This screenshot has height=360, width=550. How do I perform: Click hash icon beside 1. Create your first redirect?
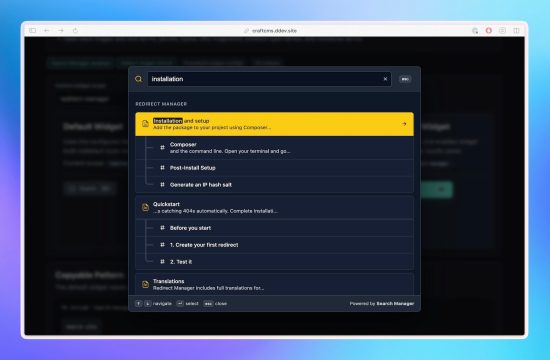click(x=162, y=245)
